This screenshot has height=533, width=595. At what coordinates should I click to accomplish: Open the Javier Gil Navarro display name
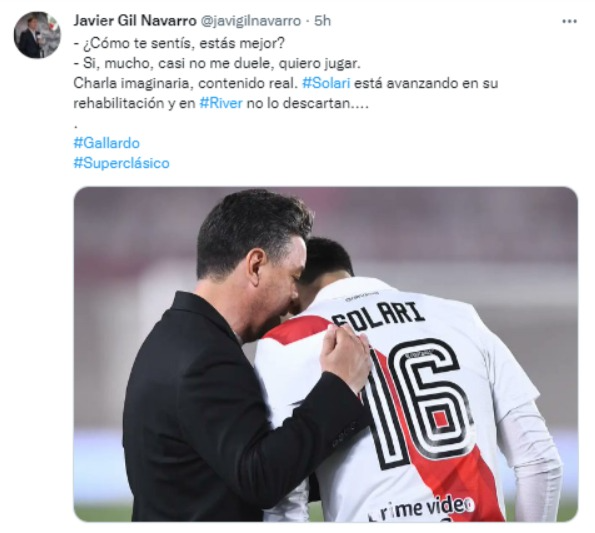(x=135, y=20)
